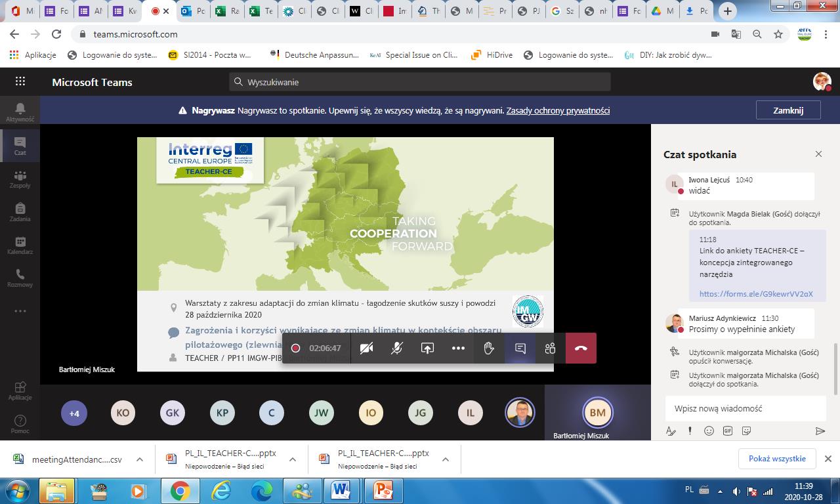Open a new Chrome tab
This screenshot has height=504, width=840.
point(727,11)
